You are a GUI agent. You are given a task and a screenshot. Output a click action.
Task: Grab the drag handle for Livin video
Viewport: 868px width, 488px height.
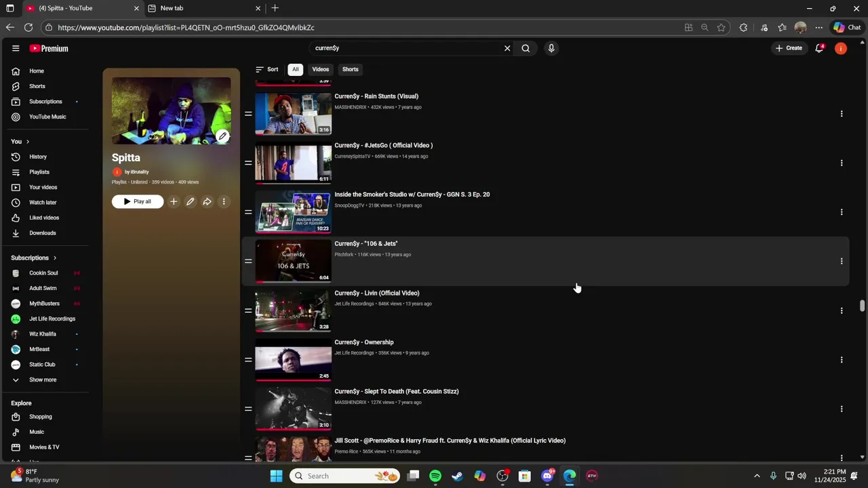click(248, 310)
